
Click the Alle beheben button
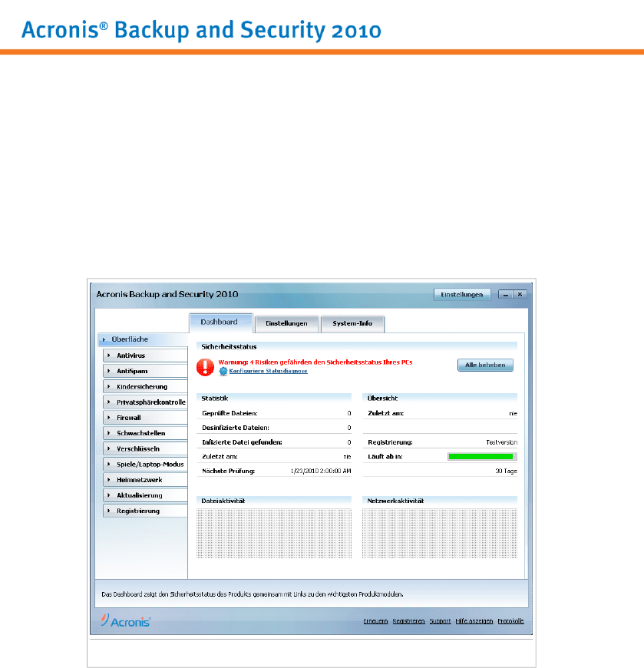[x=485, y=365]
